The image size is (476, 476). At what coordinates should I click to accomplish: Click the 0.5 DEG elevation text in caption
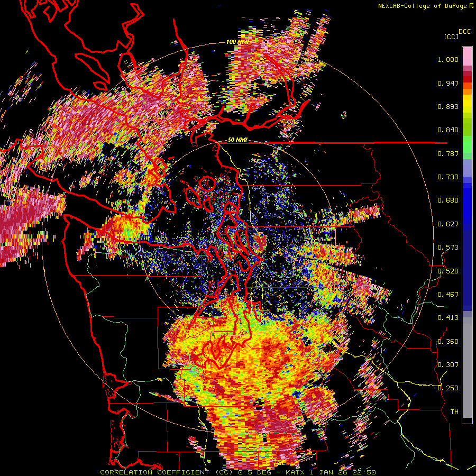pyautogui.click(x=255, y=472)
